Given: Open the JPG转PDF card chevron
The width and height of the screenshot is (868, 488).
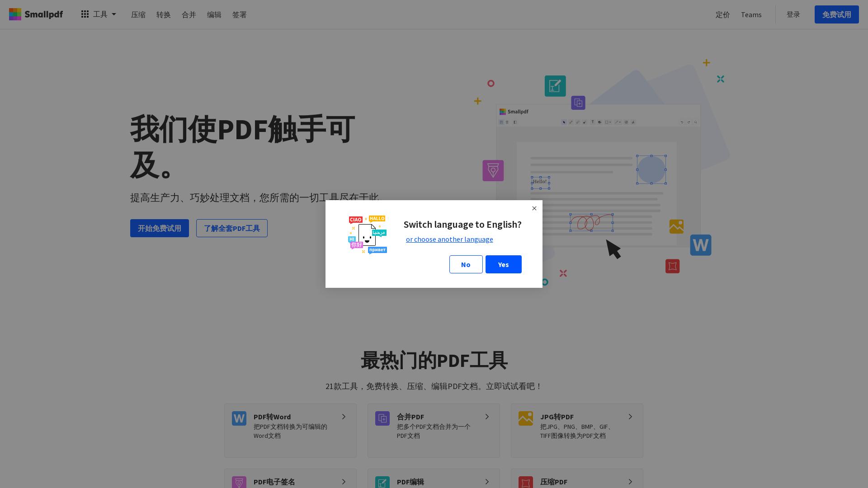Looking at the screenshot, I should click(630, 417).
